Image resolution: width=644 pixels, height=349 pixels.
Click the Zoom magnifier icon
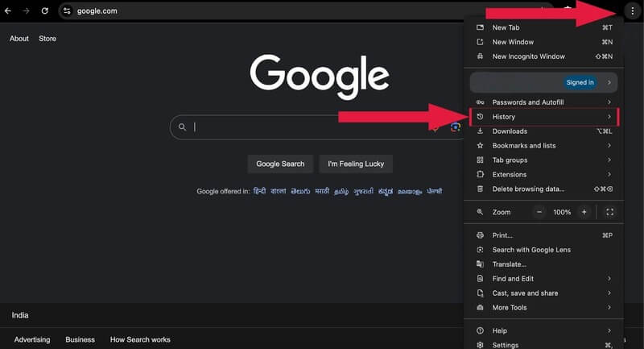pyautogui.click(x=480, y=212)
